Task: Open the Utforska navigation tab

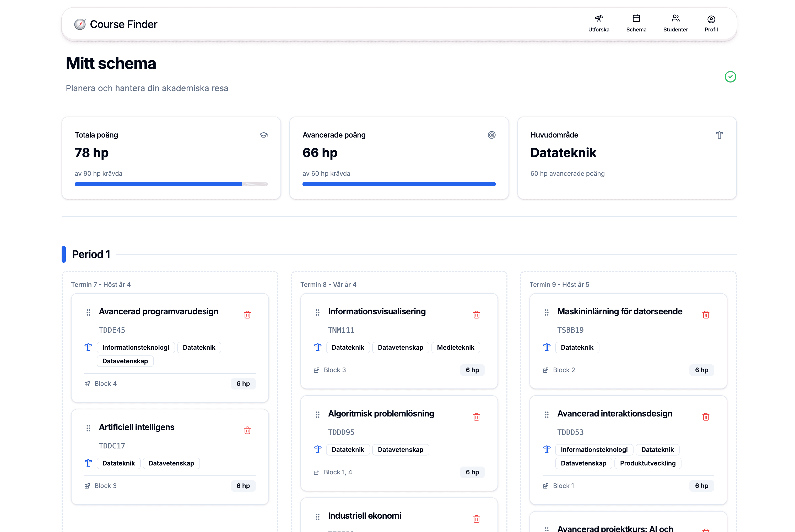Action: pos(598,23)
